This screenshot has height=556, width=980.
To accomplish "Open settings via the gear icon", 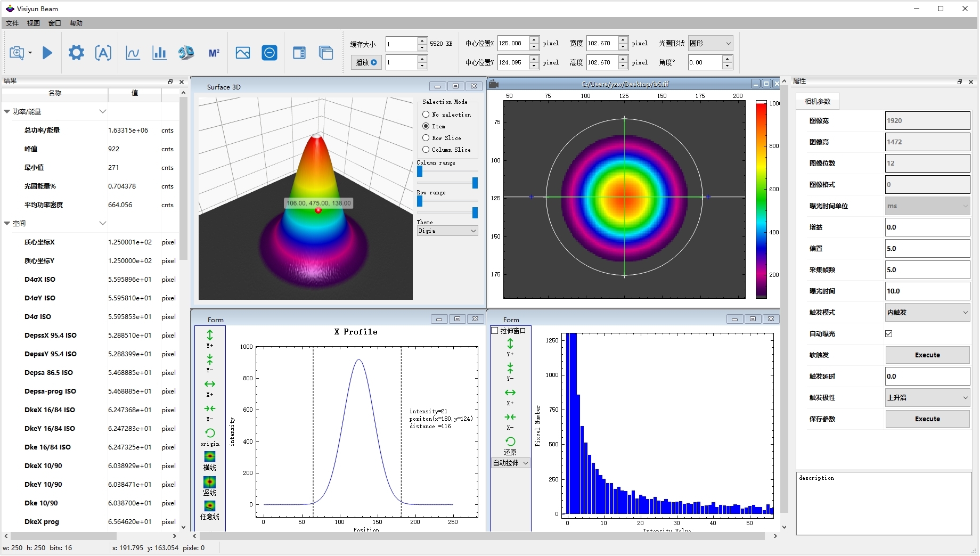I will pyautogui.click(x=76, y=53).
